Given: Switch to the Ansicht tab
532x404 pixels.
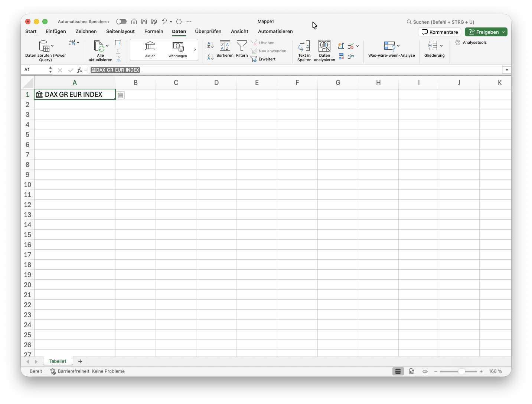Looking at the screenshot, I should click(x=239, y=32).
